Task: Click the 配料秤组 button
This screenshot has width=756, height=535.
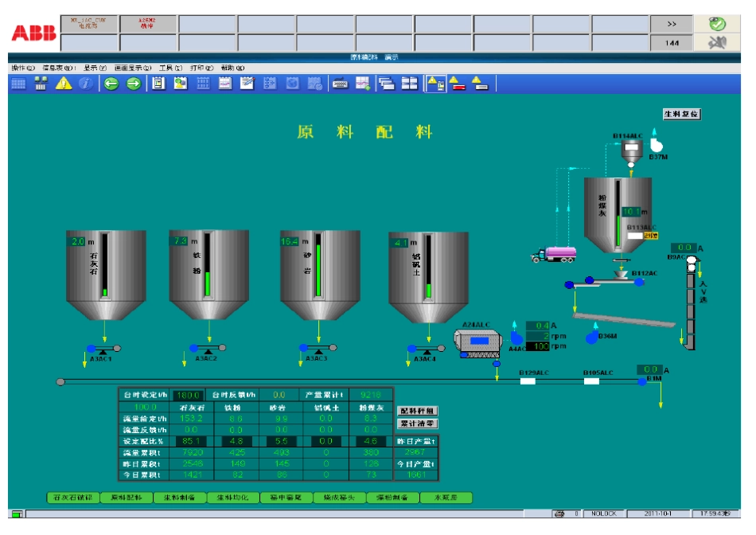Action: (x=418, y=411)
